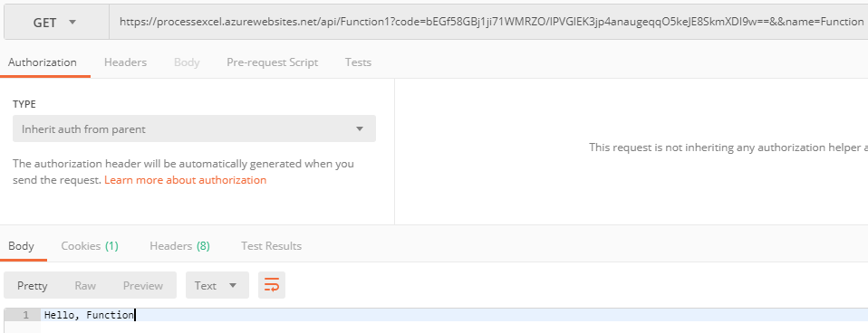Open the Text format dropdown

pos(217,285)
